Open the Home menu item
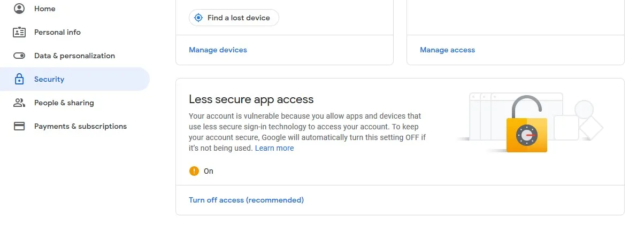 44,9
